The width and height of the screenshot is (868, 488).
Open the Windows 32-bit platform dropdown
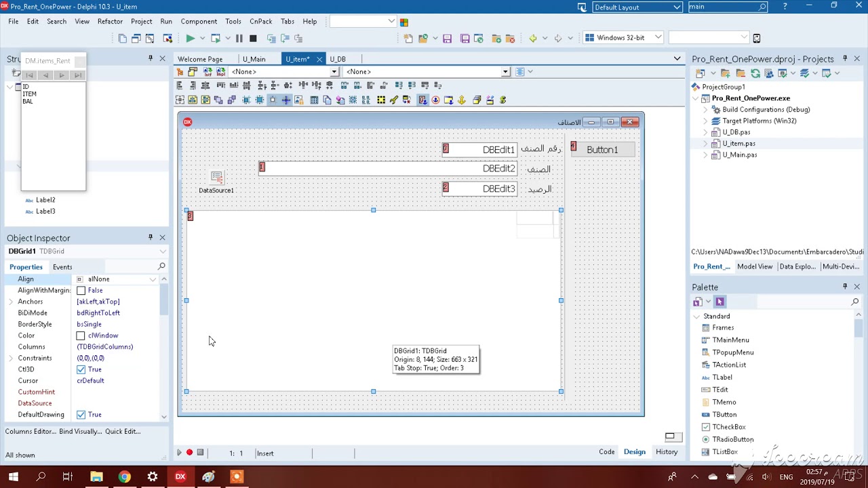coord(658,38)
